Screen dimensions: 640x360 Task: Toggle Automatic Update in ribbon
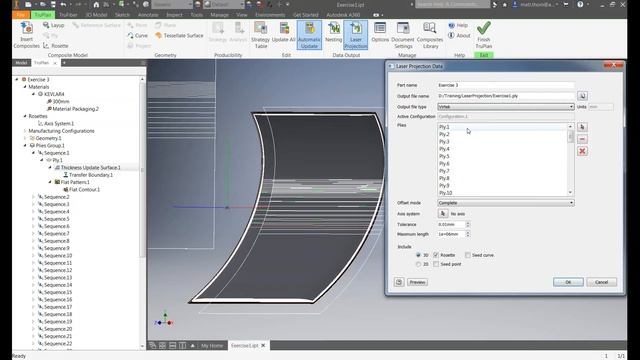tap(309, 35)
